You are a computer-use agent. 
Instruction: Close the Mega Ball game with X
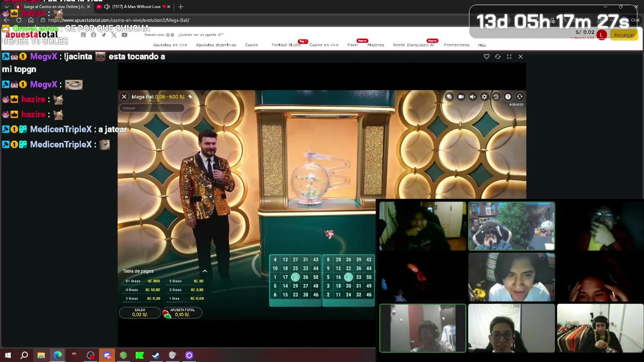point(124,97)
